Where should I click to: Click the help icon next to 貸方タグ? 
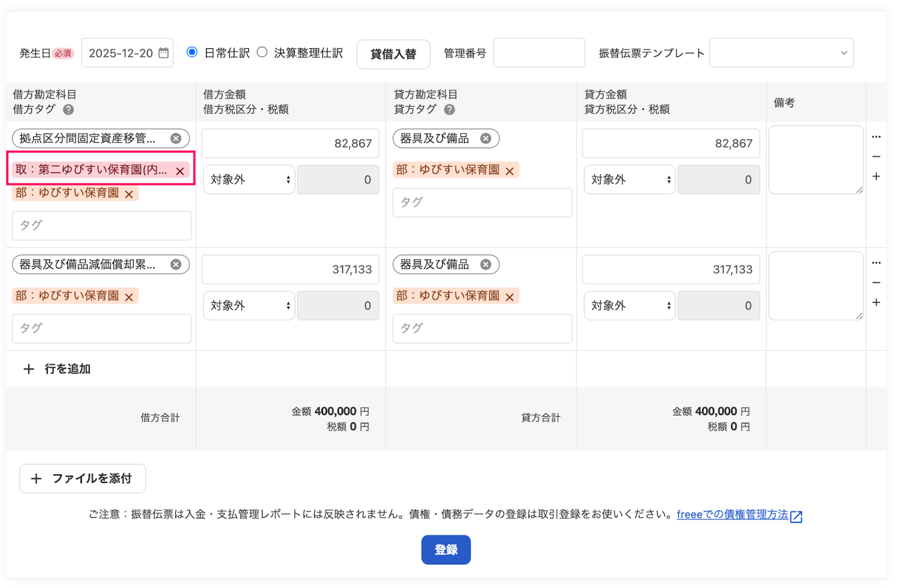tap(449, 110)
